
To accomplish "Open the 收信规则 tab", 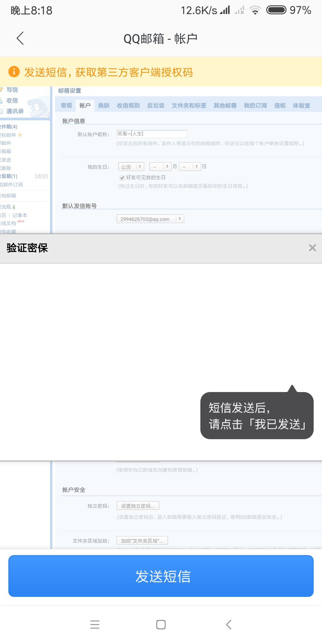I will pyautogui.click(x=128, y=106).
